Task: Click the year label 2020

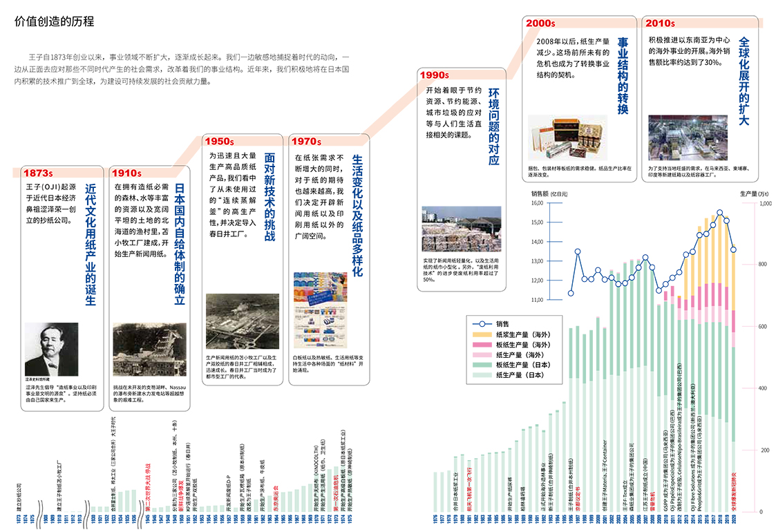Action: pyautogui.click(x=734, y=519)
